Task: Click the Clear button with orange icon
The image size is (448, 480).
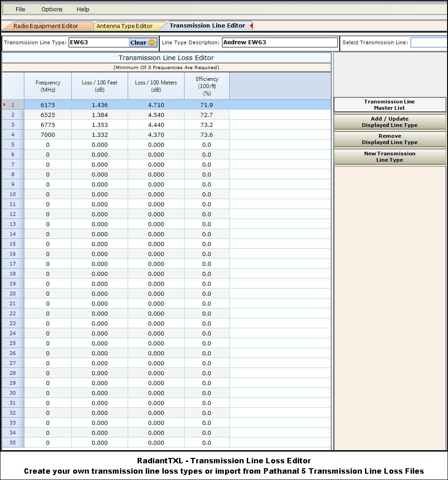Action: tap(143, 43)
